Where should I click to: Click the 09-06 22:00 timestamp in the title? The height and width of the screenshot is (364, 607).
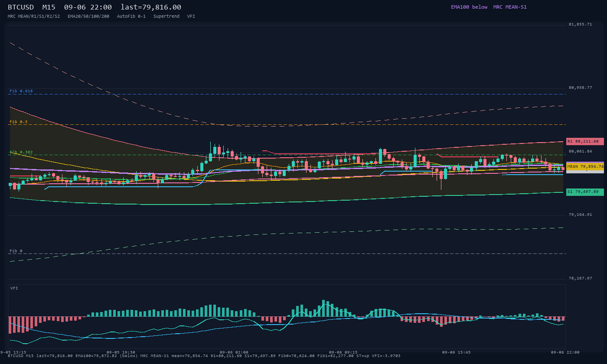tap(88, 7)
